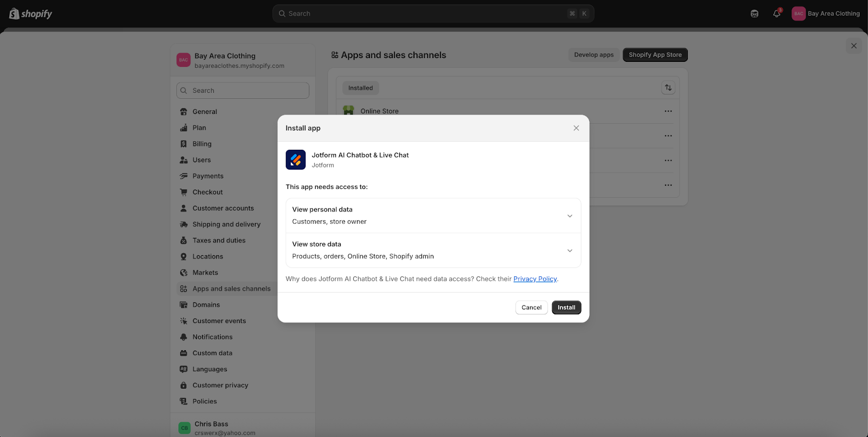868x437 pixels.
Task: Focus the settings Search field
Action: (242, 91)
